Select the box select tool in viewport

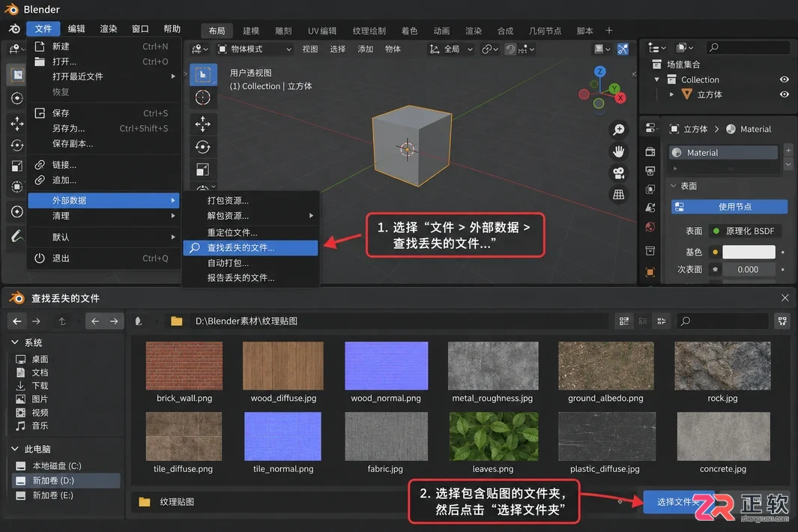click(203, 75)
